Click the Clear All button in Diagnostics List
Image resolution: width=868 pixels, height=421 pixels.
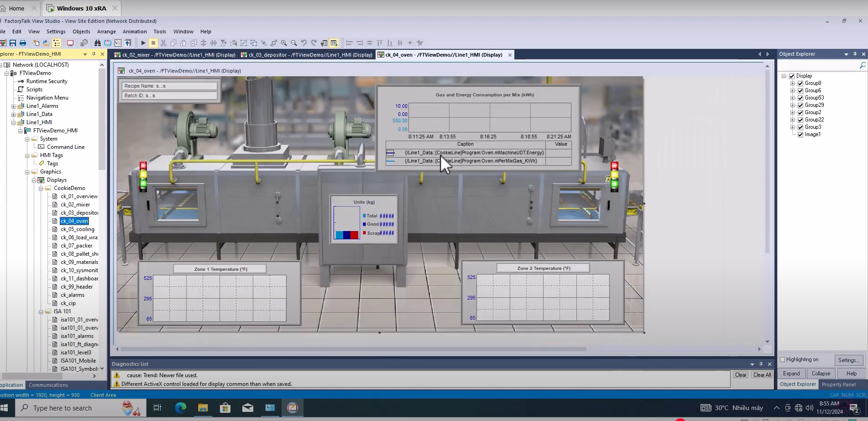(762, 374)
